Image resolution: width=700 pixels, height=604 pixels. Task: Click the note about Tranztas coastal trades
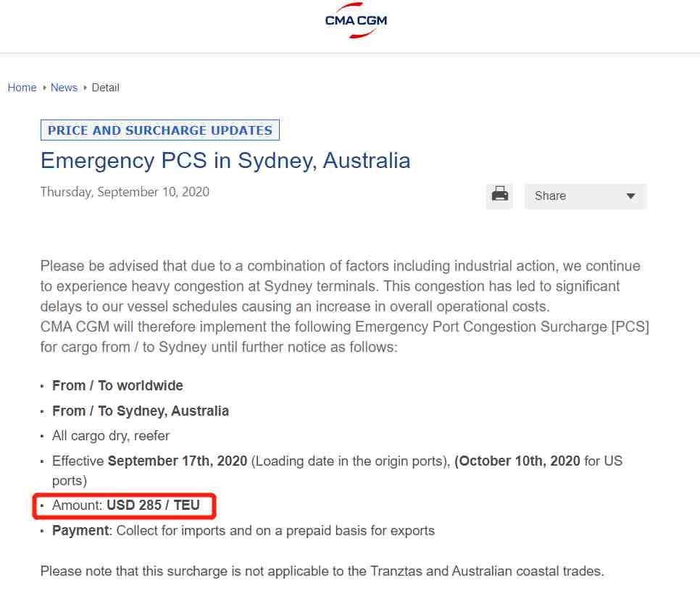click(x=322, y=571)
